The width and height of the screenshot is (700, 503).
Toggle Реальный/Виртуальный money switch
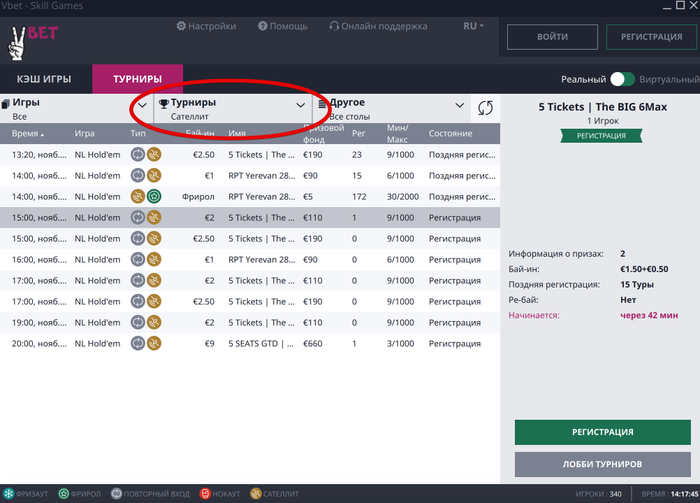point(622,79)
